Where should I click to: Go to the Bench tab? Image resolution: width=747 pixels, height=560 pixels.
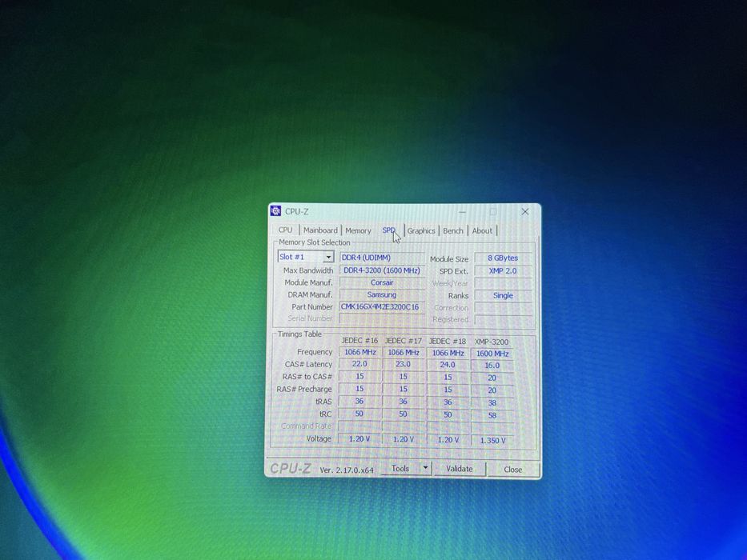point(453,231)
